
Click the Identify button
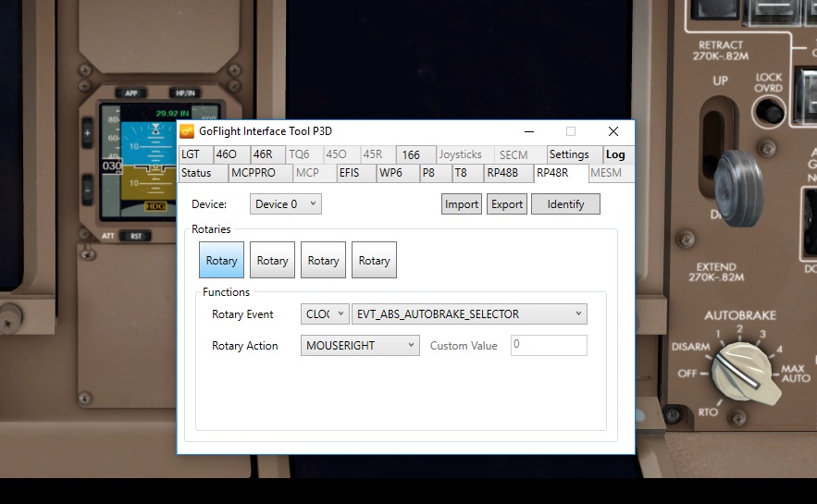(x=565, y=204)
